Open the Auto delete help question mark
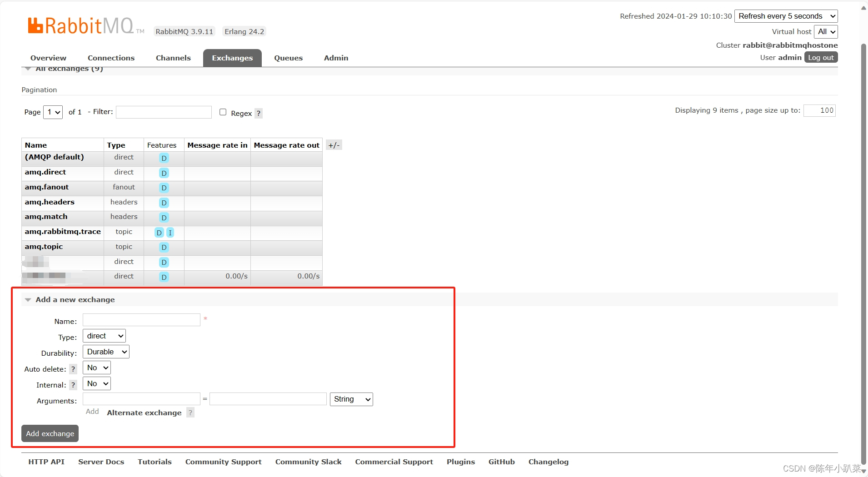The image size is (868, 477). coord(73,369)
